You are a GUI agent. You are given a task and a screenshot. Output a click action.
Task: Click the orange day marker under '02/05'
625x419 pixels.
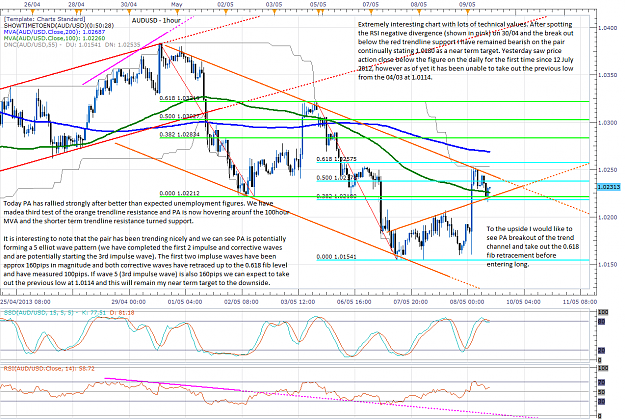(x=226, y=12)
